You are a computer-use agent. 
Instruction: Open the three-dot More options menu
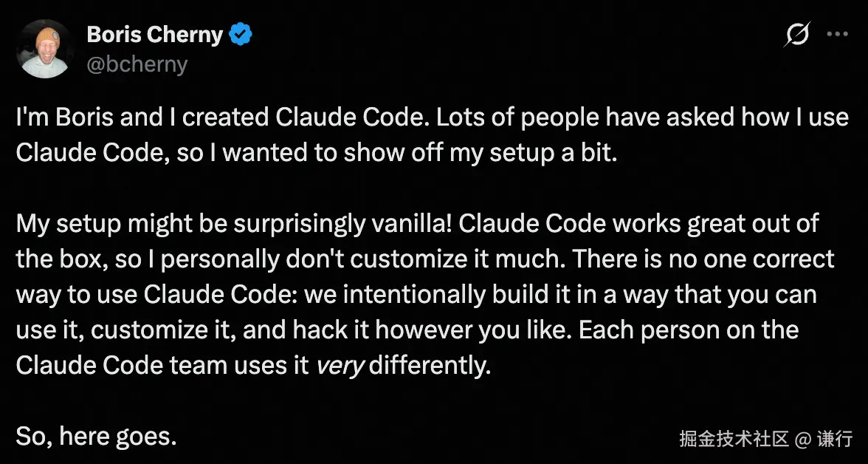pos(838,34)
